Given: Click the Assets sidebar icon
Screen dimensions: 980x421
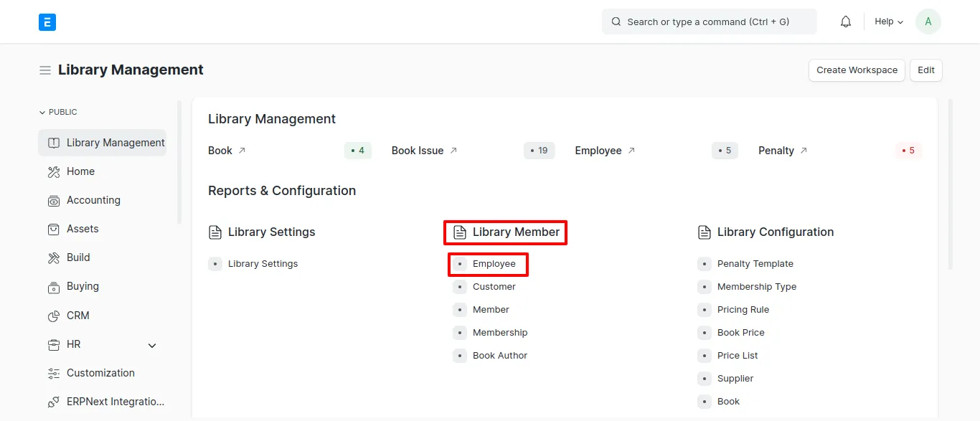Looking at the screenshot, I should 54,230.
